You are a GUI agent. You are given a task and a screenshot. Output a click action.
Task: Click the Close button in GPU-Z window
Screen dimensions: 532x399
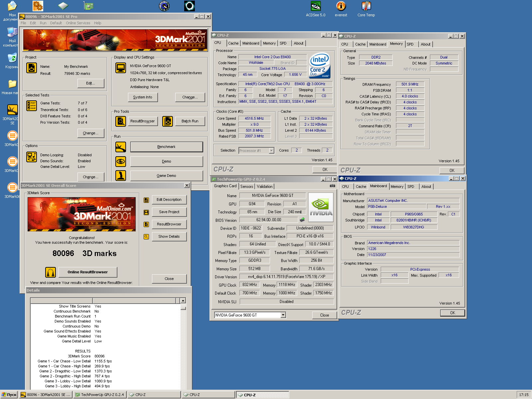(325, 315)
